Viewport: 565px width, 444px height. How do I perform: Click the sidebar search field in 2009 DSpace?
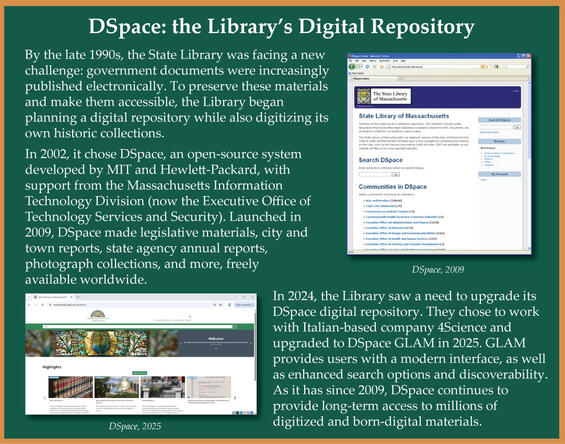tap(496, 127)
